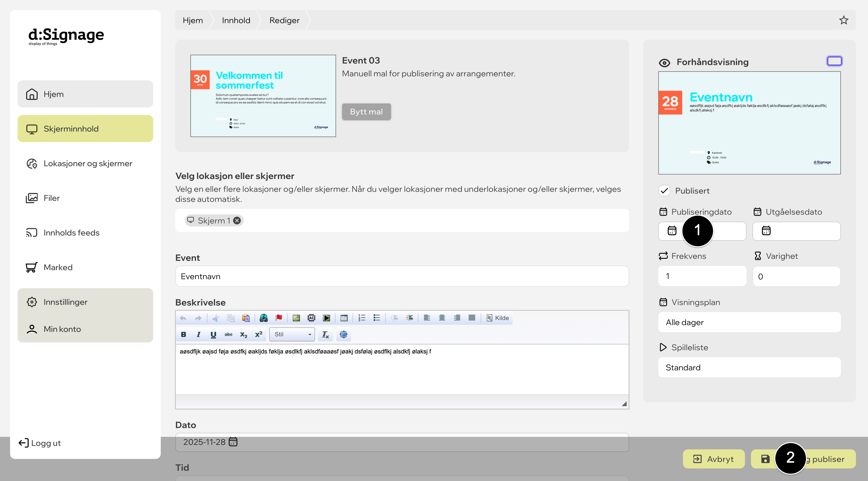The image size is (868, 481).
Task: Click the Event 03 template thumbnail
Action: coord(263,96)
